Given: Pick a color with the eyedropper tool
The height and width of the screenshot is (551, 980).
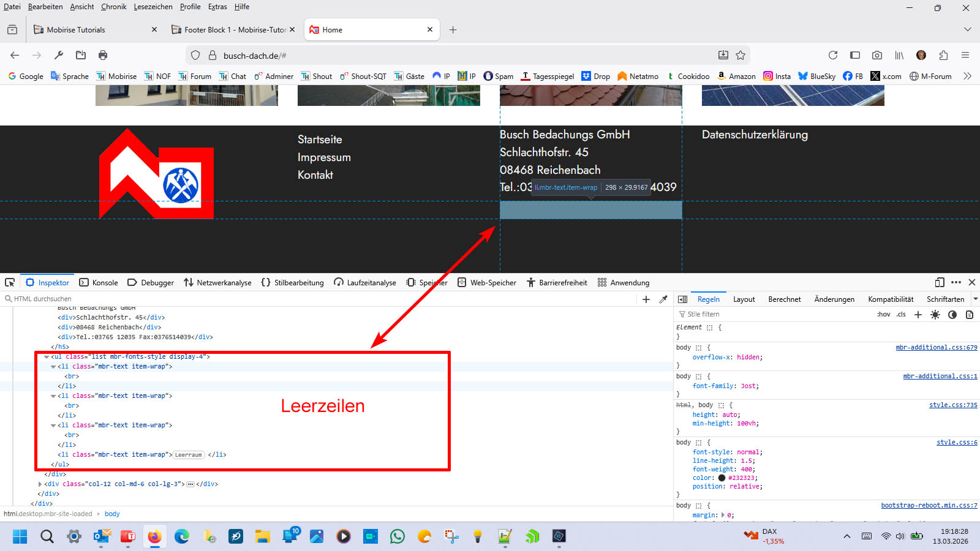Looking at the screenshot, I should (663, 299).
